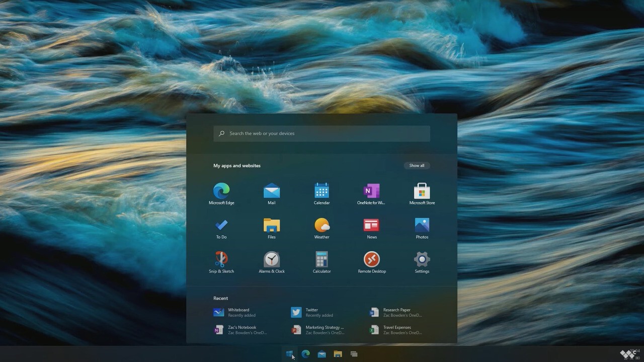Click the Start button on the taskbar
Image resolution: width=644 pixels, height=362 pixels.
(x=289, y=354)
